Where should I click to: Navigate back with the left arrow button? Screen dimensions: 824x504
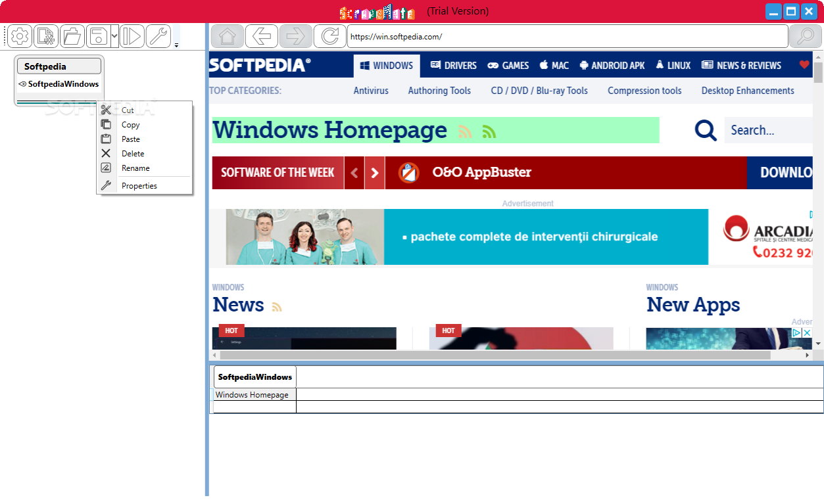[x=262, y=36]
